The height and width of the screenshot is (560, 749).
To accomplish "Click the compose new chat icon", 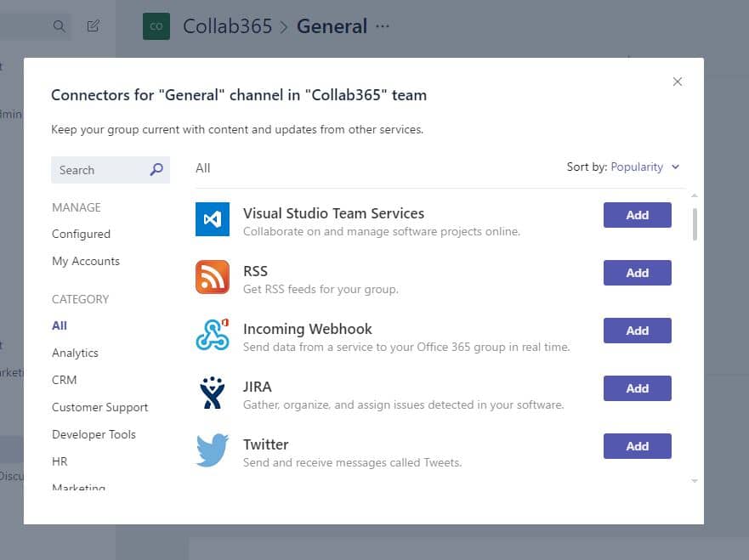I will [x=94, y=25].
